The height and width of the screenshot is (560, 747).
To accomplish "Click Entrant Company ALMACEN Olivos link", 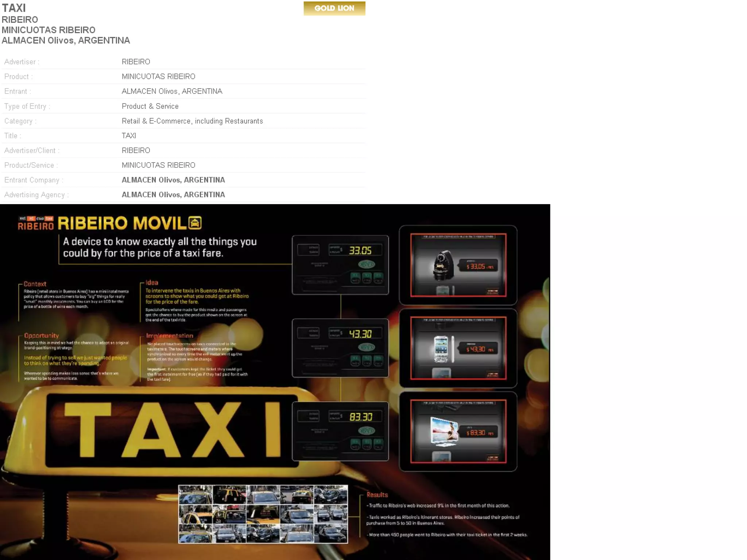I will (x=173, y=180).
